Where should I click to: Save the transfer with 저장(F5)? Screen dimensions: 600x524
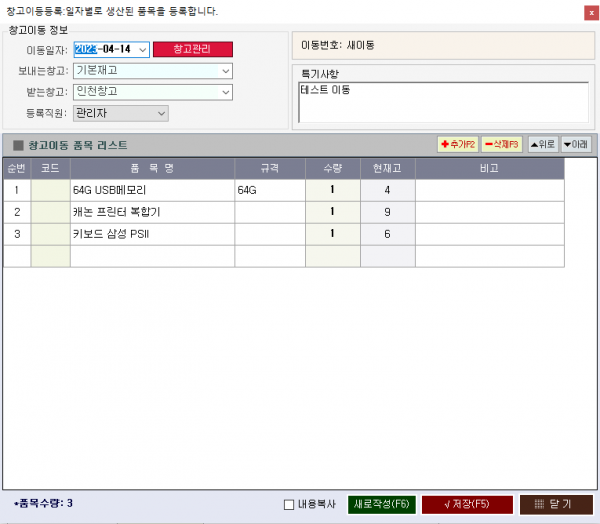[467, 504]
